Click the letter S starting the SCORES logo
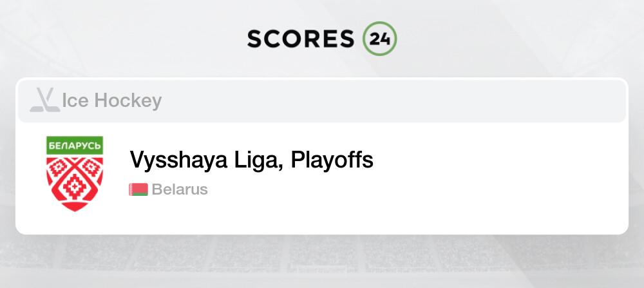Screen dimensions: 644x288 pos(255,39)
